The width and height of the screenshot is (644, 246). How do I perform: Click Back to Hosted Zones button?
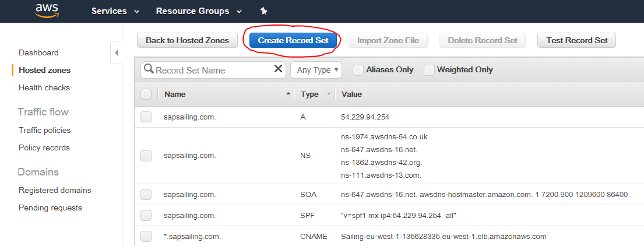pos(187,40)
